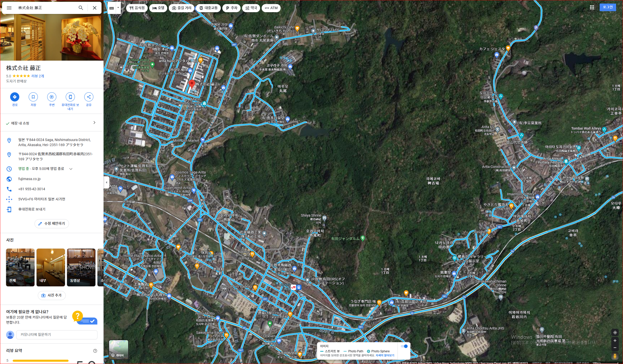This screenshot has width=623, height=364.
Task: Click phone number +81 955-42-3014
Action: 32,189
